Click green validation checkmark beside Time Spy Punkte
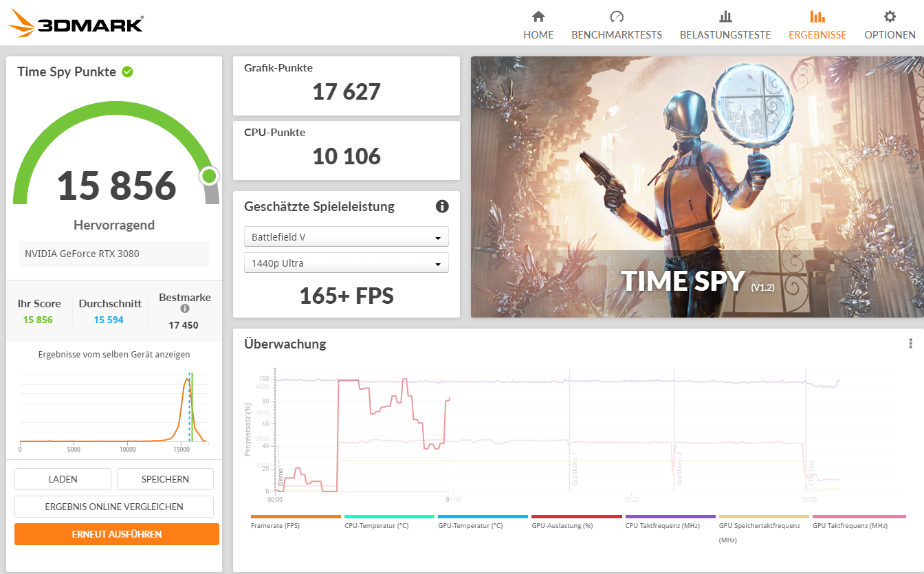The height and width of the screenshot is (574, 924). pyautogui.click(x=127, y=71)
